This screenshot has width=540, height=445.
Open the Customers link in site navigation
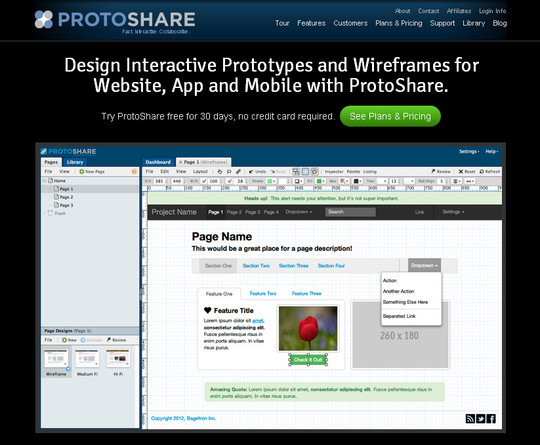click(x=350, y=23)
